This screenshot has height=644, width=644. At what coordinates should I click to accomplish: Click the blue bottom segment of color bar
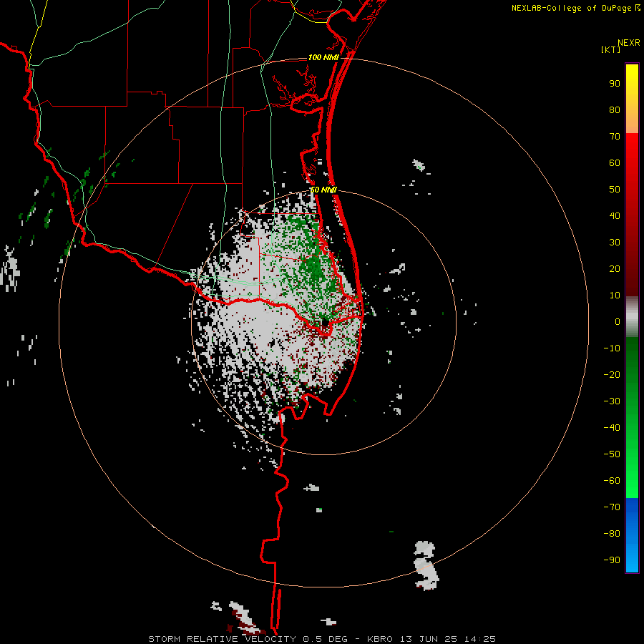(x=632, y=535)
